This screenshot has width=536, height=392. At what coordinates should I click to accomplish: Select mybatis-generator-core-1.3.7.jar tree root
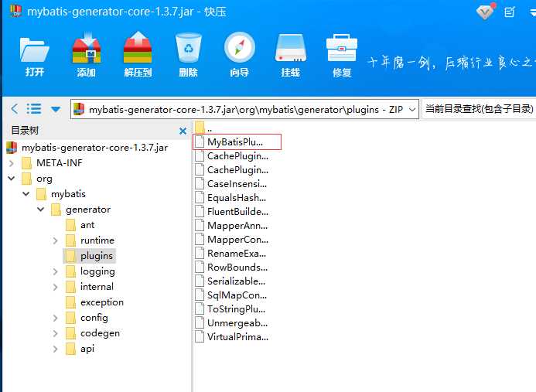pyautogui.click(x=87, y=148)
